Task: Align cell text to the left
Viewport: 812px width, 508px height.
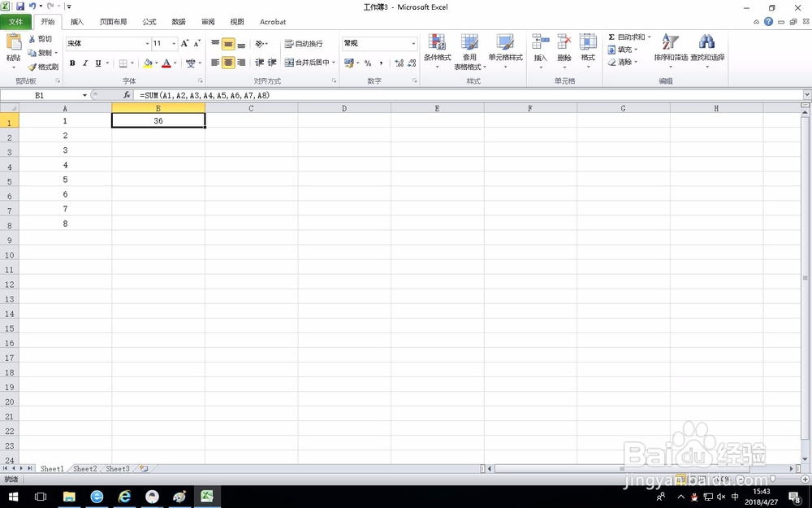Action: (x=215, y=63)
